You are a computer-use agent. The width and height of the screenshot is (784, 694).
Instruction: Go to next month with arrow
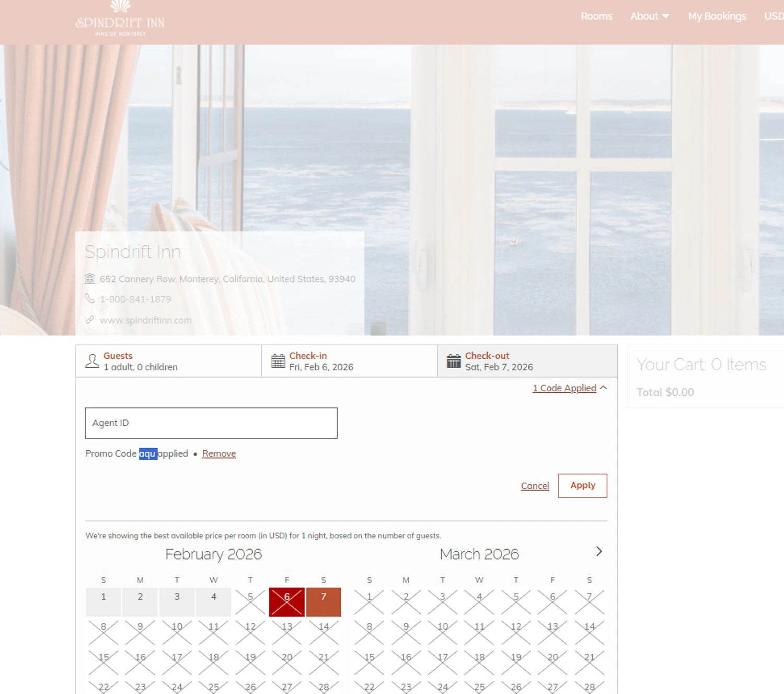[599, 551]
